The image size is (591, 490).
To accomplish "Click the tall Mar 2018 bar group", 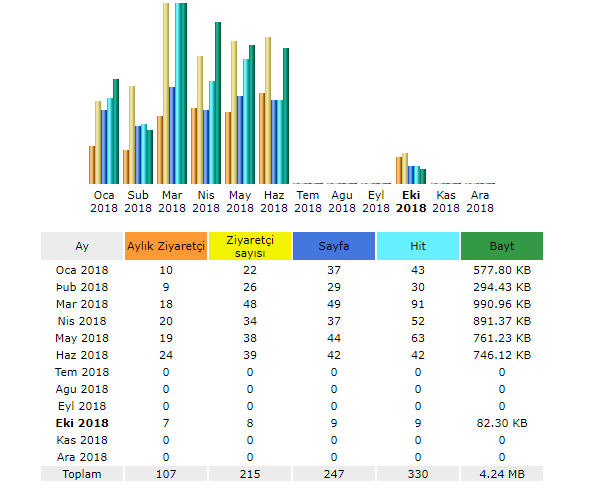I will click(172, 93).
